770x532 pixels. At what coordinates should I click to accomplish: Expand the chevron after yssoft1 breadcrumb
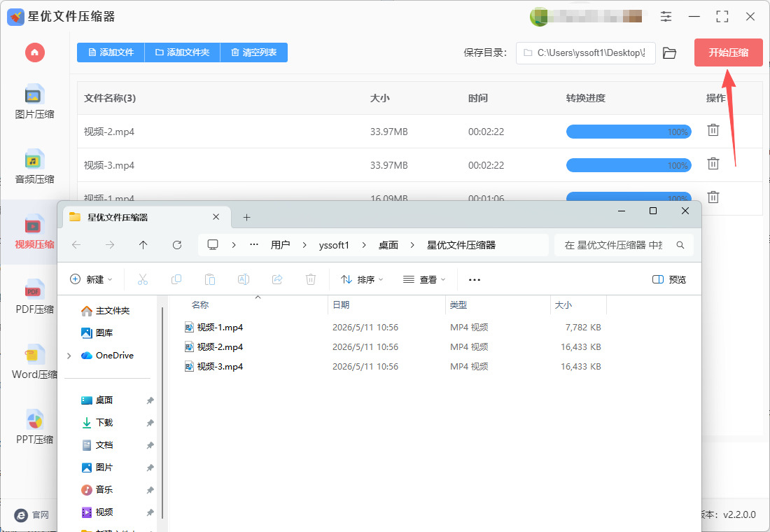pos(364,244)
